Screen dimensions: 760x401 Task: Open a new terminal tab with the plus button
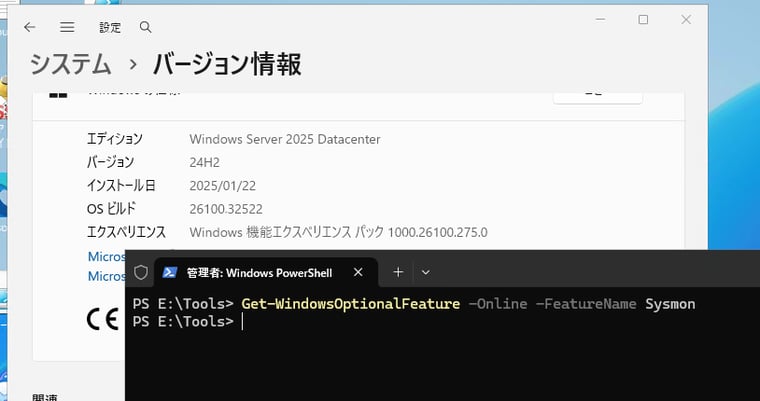coord(398,273)
